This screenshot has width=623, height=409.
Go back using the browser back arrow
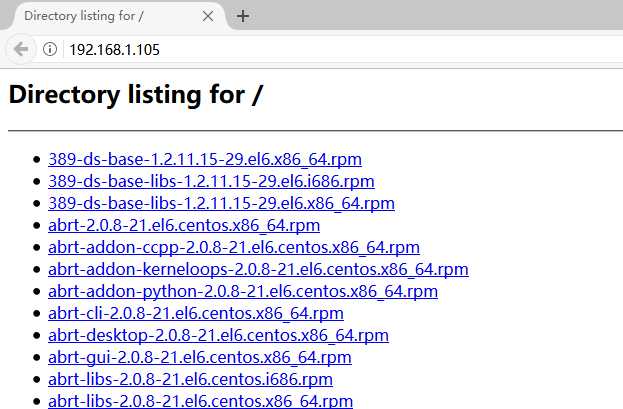coord(21,49)
